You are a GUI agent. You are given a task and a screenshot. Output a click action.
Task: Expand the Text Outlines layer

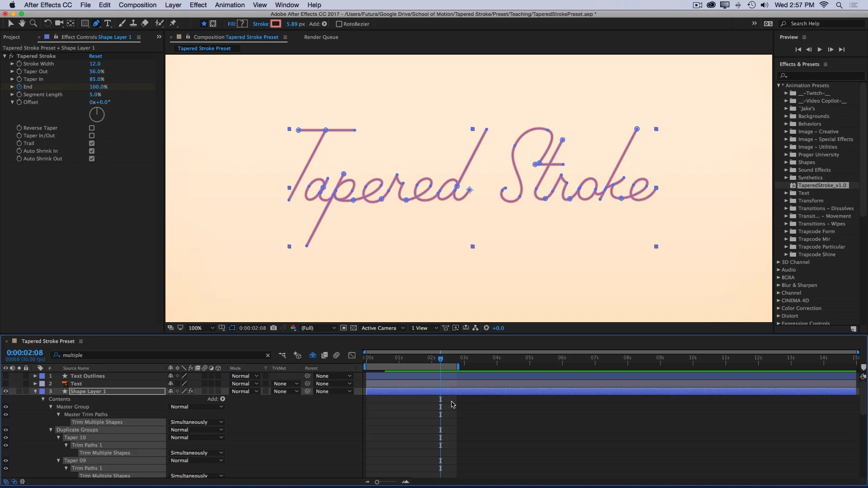pos(35,376)
